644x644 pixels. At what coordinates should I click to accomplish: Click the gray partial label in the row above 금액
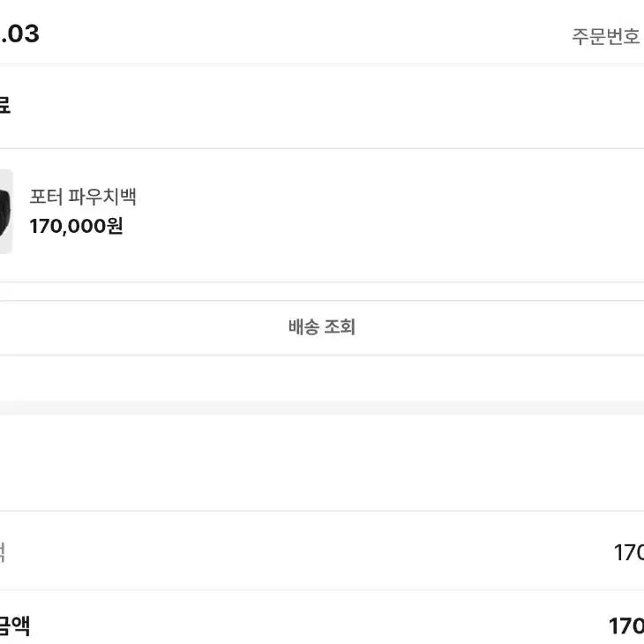tap(4, 553)
